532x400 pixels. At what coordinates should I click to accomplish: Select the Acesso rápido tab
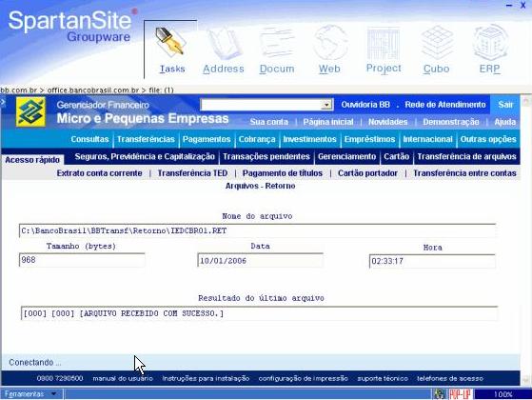(32, 160)
